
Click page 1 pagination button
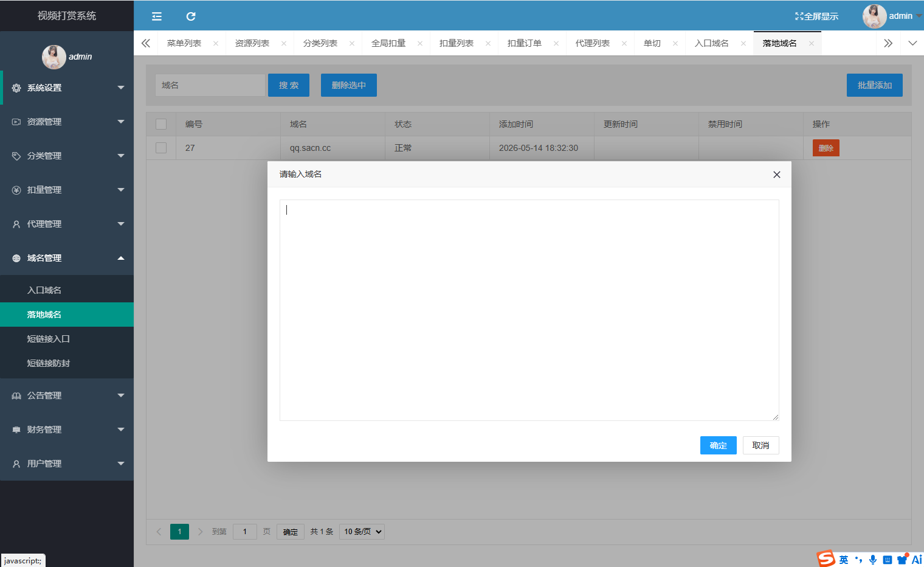point(179,532)
